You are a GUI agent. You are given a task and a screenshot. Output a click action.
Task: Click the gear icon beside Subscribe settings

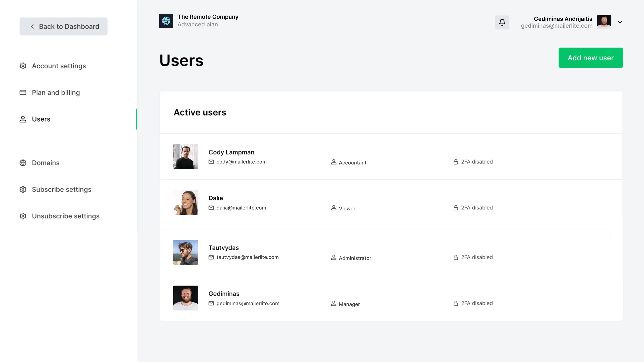click(23, 190)
